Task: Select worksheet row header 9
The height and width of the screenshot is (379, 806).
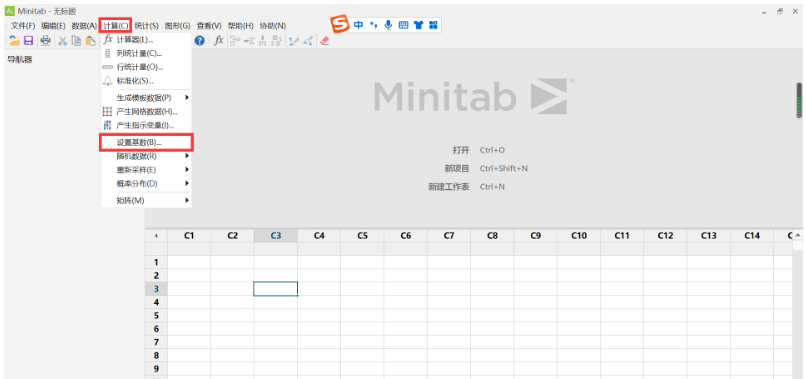Action: pyautogui.click(x=156, y=369)
